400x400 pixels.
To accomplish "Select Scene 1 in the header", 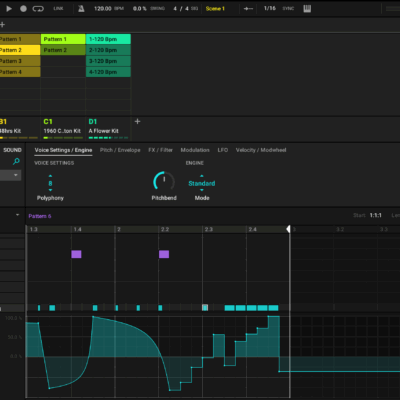I will click(215, 8).
